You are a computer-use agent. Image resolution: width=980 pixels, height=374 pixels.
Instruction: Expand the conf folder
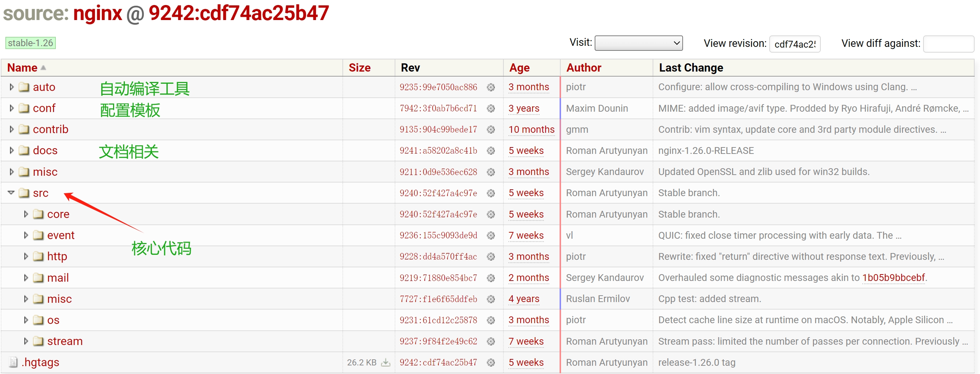point(11,108)
